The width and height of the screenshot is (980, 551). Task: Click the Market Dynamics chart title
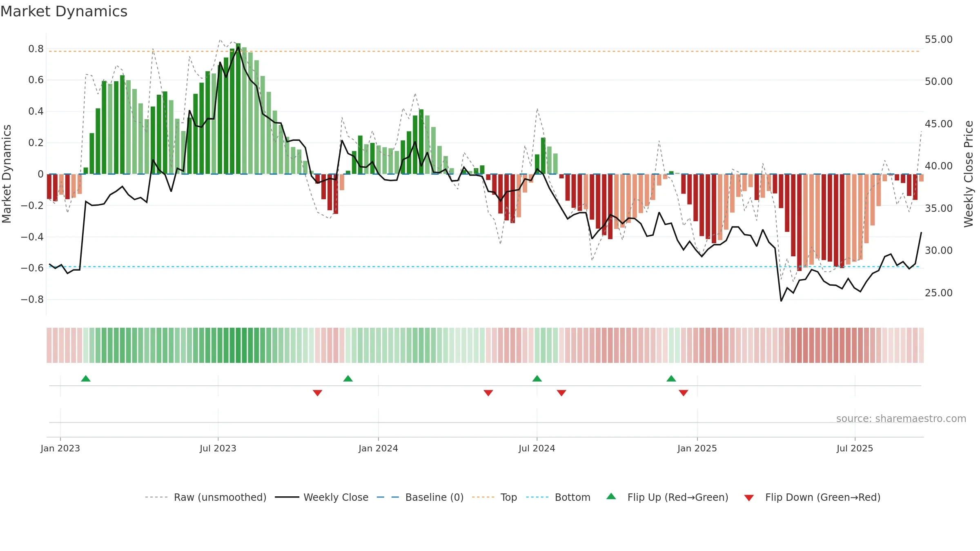point(64,11)
